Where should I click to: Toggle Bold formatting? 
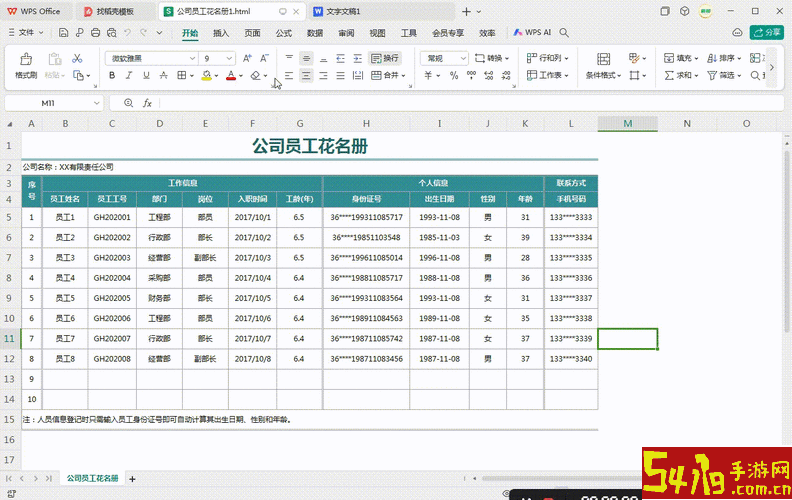tap(112, 75)
